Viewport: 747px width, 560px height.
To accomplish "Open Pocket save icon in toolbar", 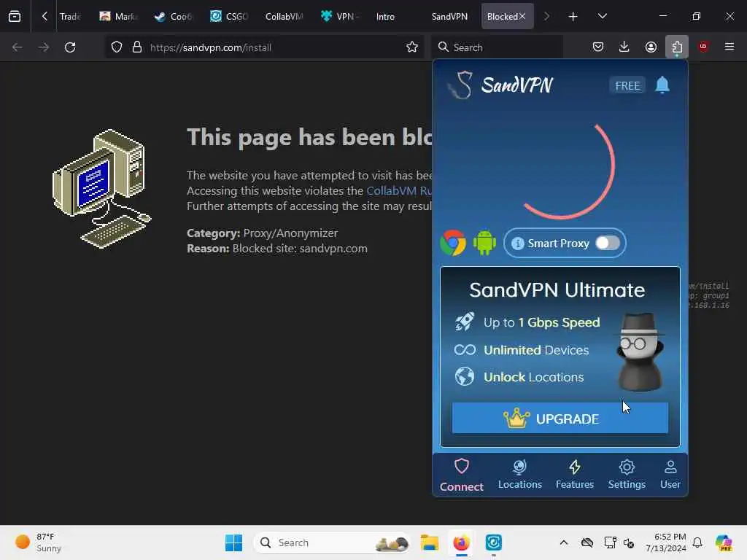I will 598,47.
